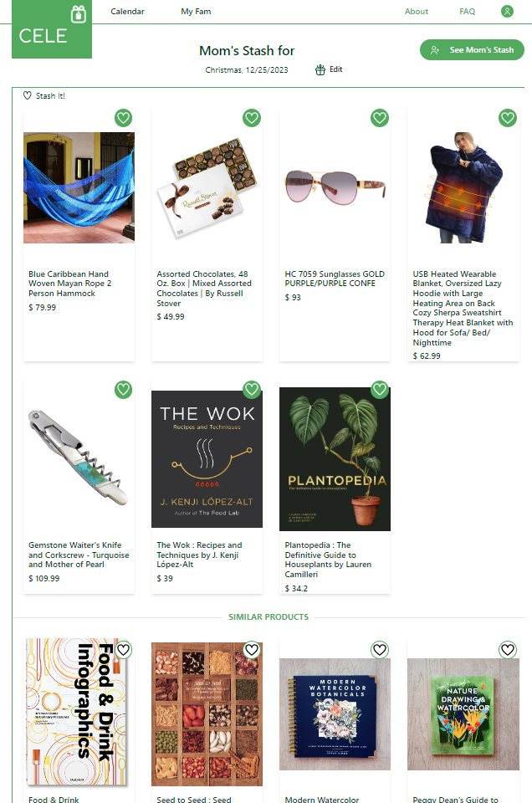
Task: Click See Mom's Stash button
Action: pyautogui.click(x=472, y=49)
